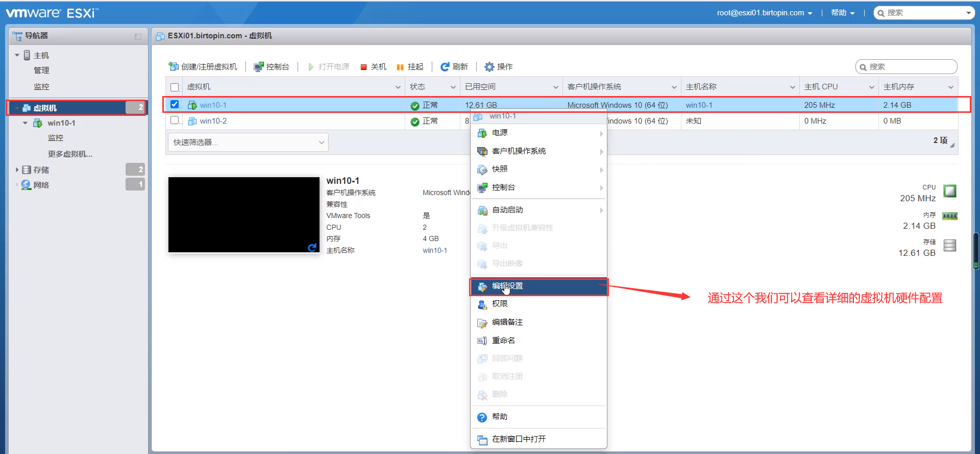This screenshot has height=454, width=980.
Task: Open the Help (帮助) dropdown in the header
Action: click(x=843, y=13)
